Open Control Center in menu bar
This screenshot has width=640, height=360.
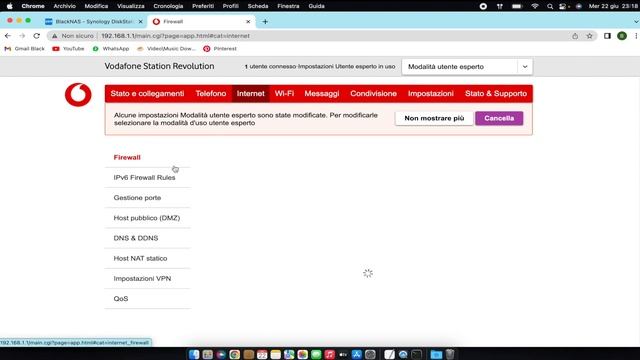tap(564, 6)
